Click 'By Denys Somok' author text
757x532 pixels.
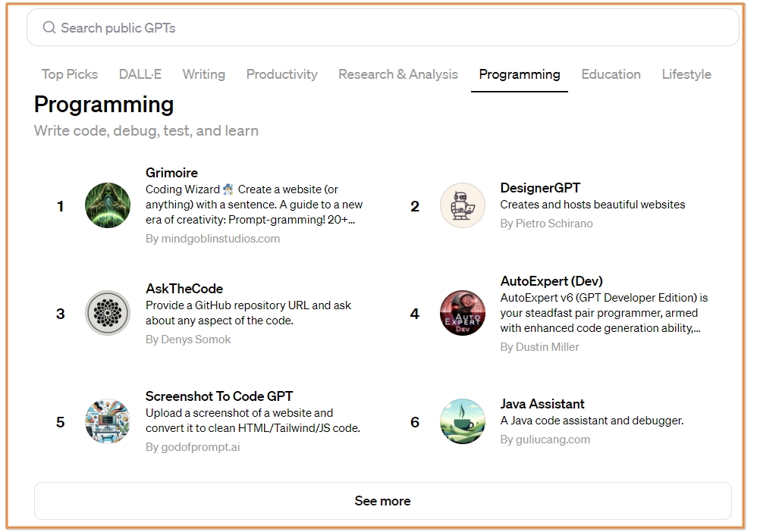click(x=188, y=340)
